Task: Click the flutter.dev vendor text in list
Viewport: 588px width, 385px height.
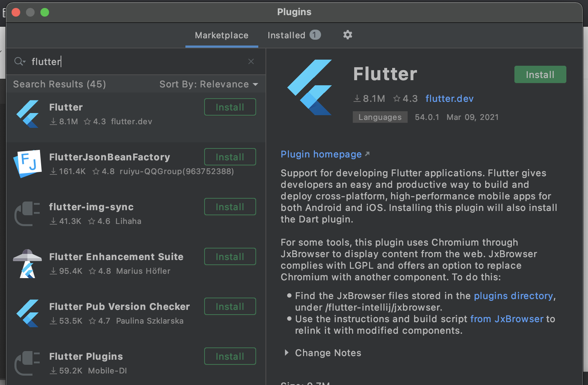Action: [x=132, y=121]
